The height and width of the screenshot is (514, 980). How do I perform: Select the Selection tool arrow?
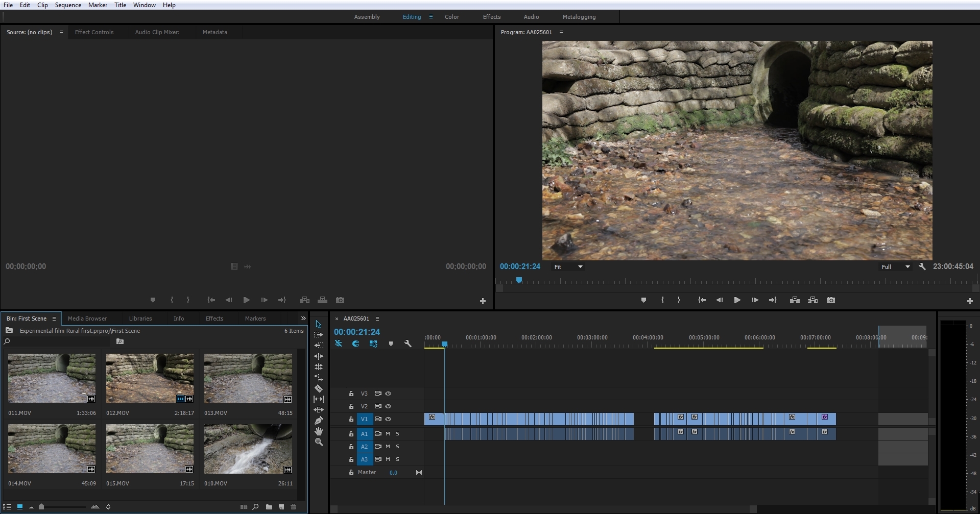(x=318, y=324)
